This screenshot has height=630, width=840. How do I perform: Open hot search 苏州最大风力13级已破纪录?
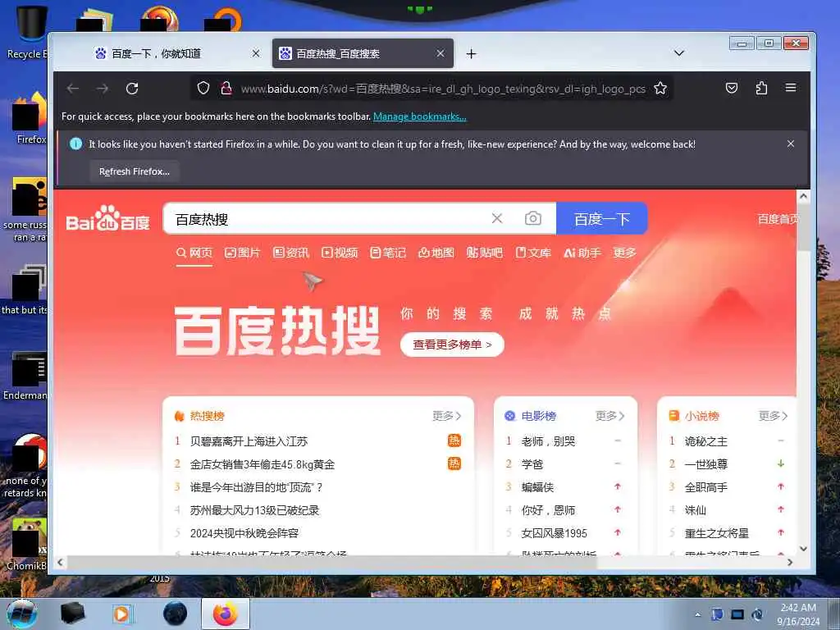tap(254, 510)
